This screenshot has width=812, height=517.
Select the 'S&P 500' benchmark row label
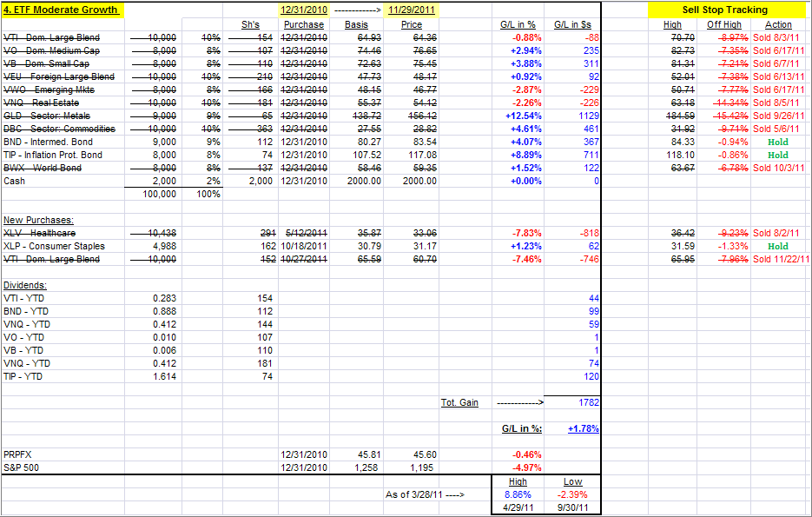click(x=21, y=467)
